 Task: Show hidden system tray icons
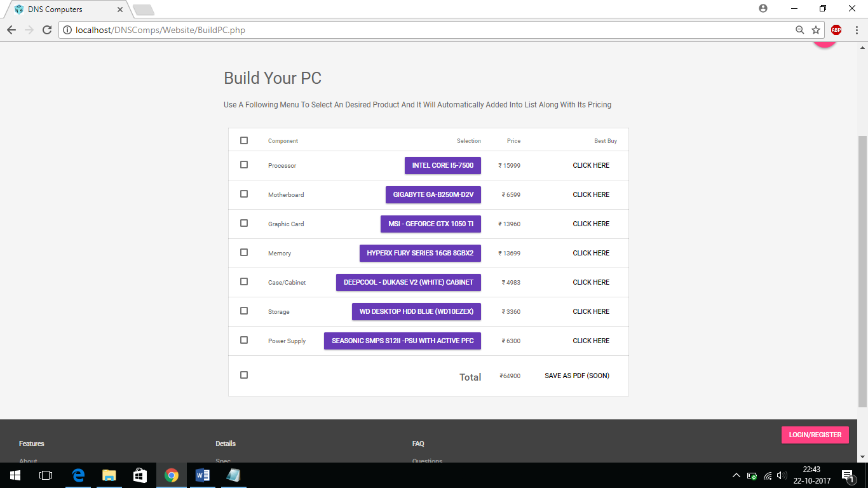pyautogui.click(x=736, y=475)
